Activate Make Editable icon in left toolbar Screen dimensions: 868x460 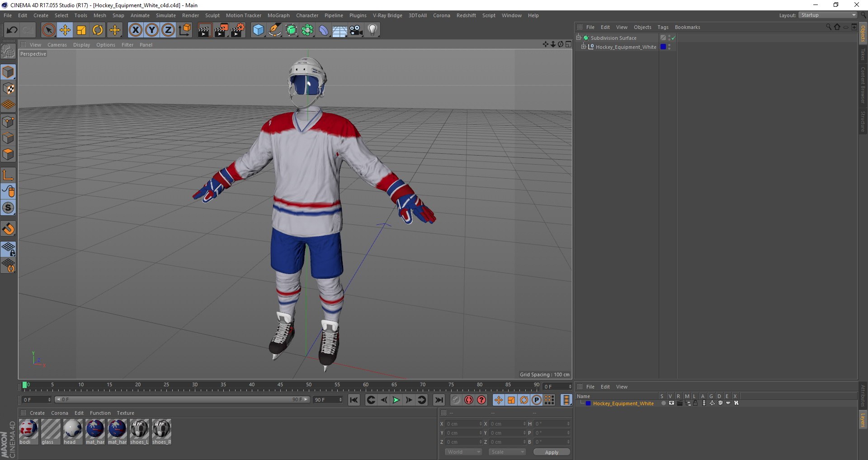(x=8, y=52)
